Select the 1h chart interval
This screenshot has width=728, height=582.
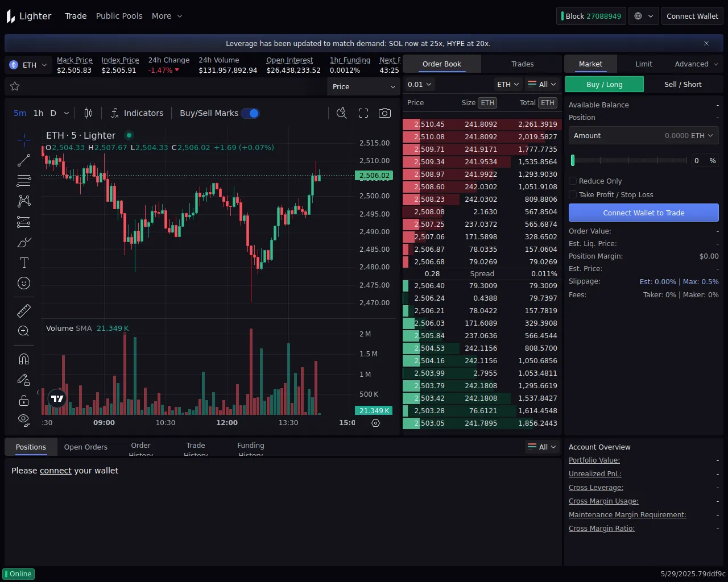(x=39, y=113)
